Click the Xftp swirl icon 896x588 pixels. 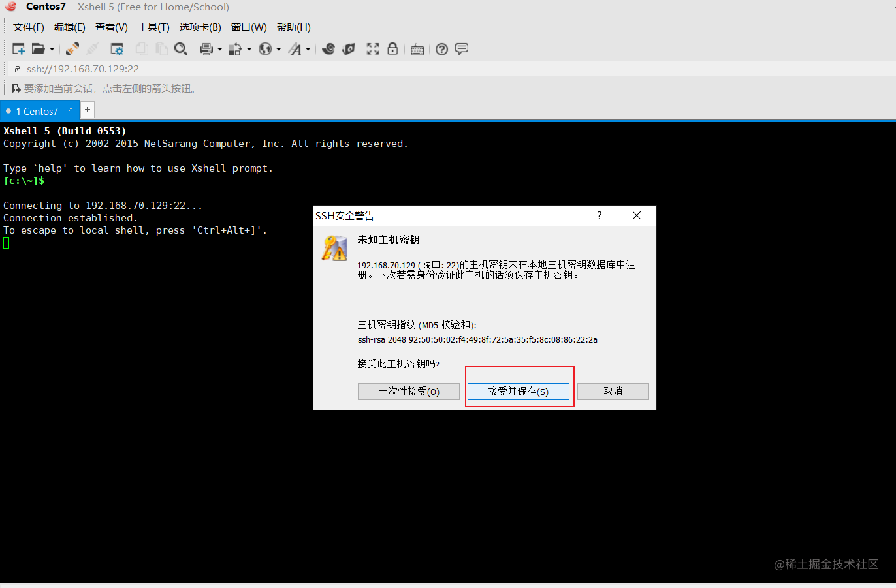(328, 49)
